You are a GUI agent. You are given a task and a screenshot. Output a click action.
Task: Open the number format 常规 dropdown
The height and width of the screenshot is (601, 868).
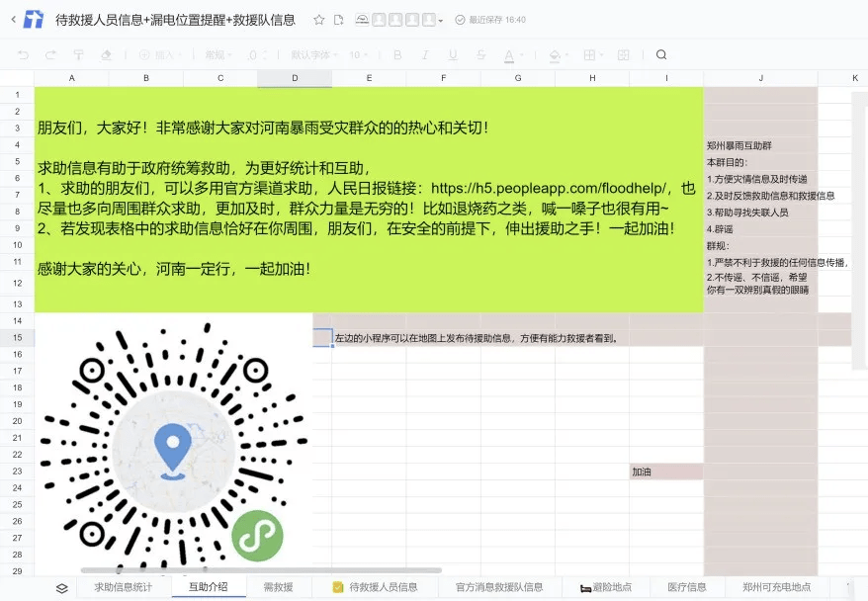click(218, 54)
